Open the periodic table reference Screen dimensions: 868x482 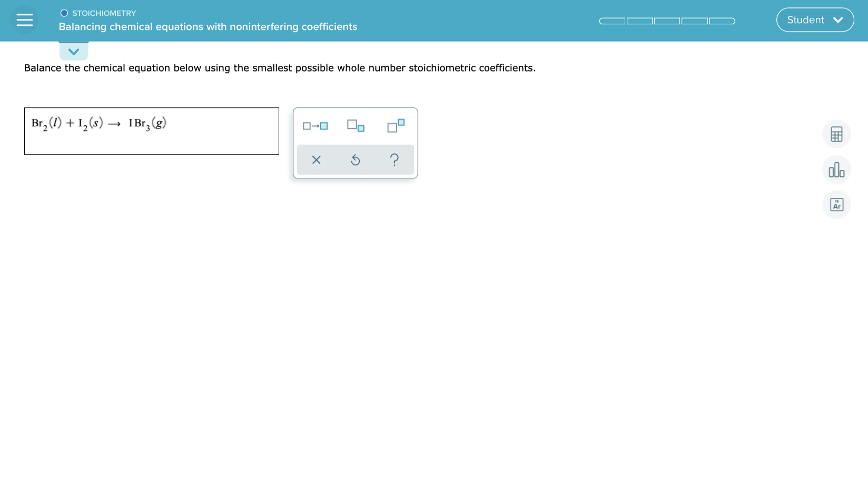point(836,205)
